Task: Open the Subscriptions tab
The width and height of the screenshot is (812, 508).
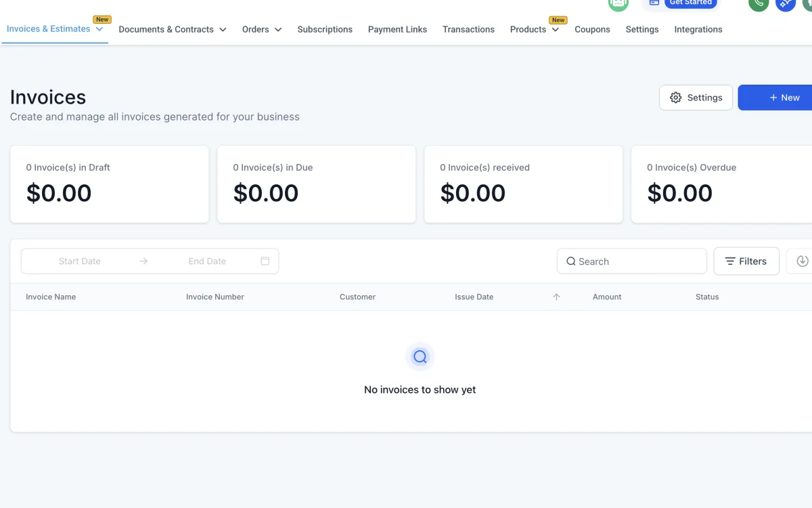Action: 325,30
